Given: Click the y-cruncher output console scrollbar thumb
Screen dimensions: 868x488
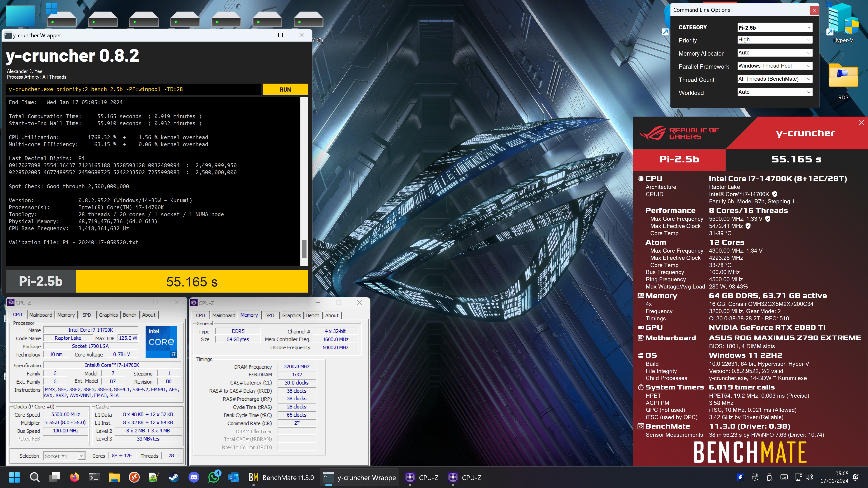Looking at the screenshot, I should tap(304, 249).
